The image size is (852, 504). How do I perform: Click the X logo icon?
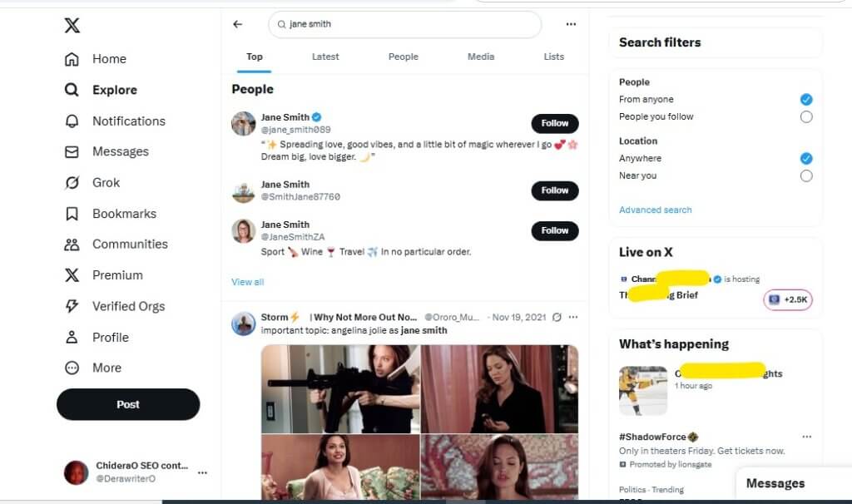point(72,25)
